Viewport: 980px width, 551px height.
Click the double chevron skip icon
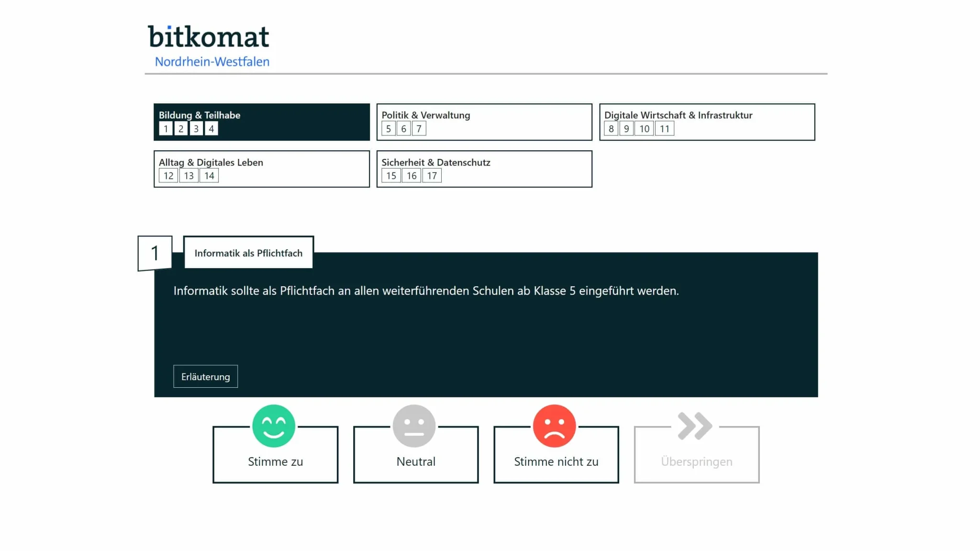coord(695,426)
